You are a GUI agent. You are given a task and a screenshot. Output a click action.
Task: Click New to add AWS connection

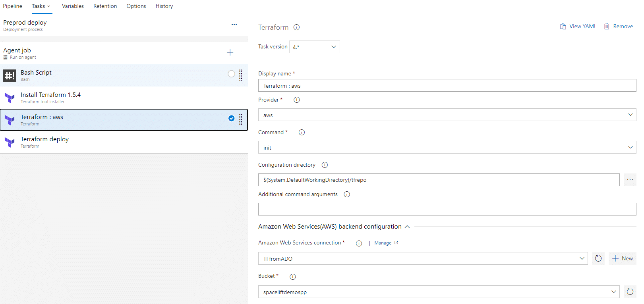click(x=623, y=258)
